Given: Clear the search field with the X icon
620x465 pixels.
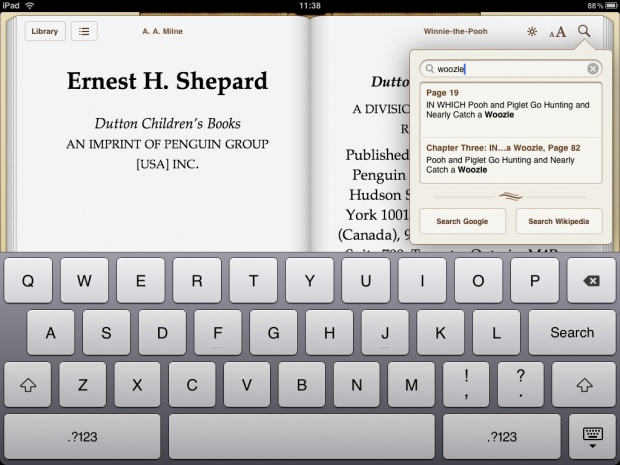Looking at the screenshot, I should [593, 69].
